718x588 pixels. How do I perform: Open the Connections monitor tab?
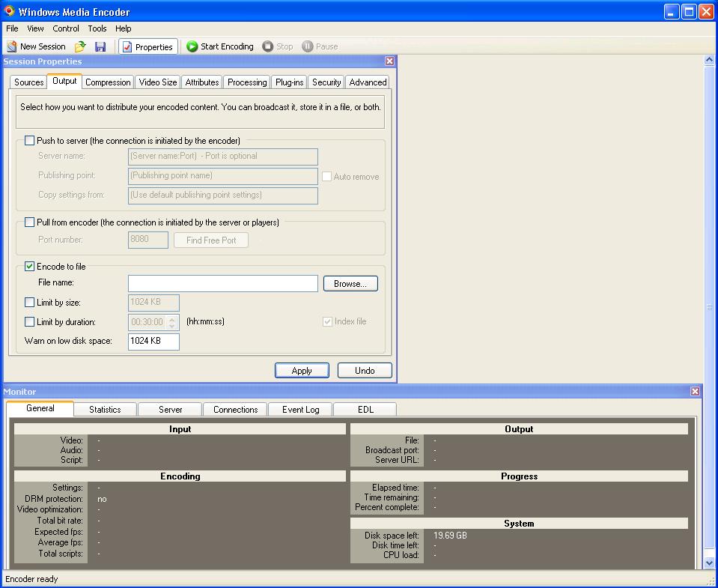235,410
